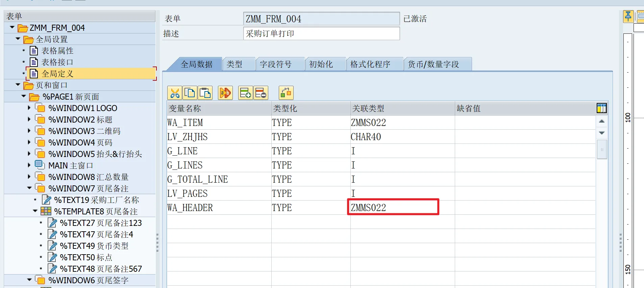Click the Paste clipboard icon
Image resolution: width=644 pixels, height=288 pixels.
click(205, 93)
